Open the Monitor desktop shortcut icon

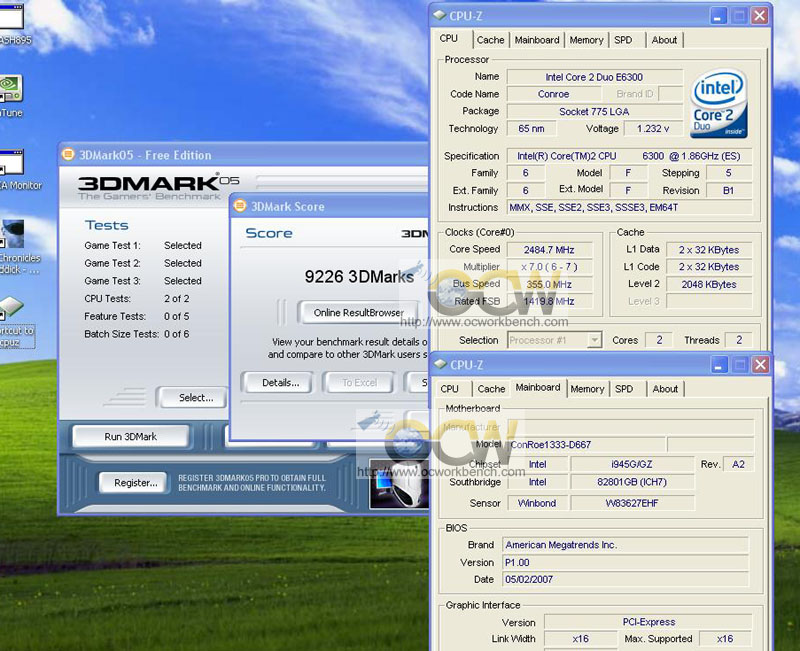(x=11, y=163)
